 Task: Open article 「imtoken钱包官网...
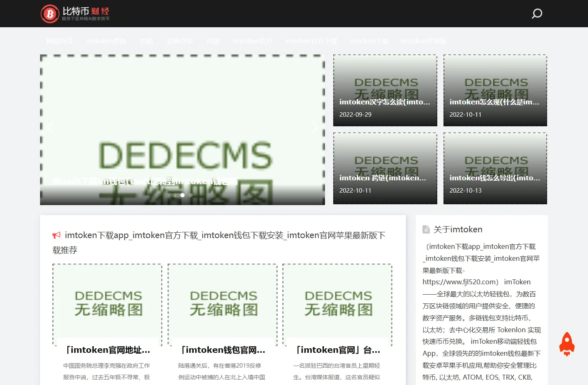coord(223,350)
